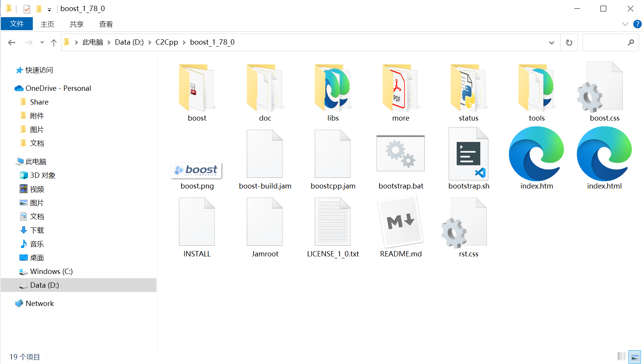Select the bootstrap.bat file icon
The height and width of the screenshot is (364, 644).
point(401,154)
